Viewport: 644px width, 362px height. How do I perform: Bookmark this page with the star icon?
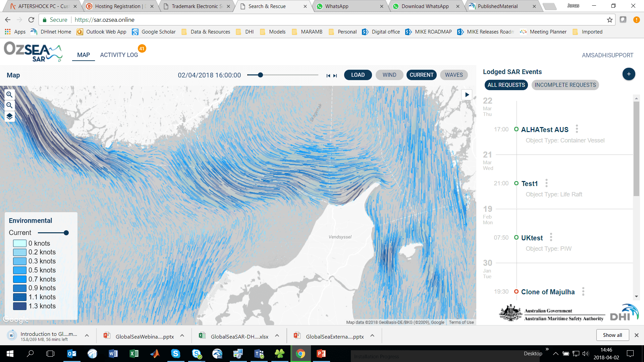click(x=609, y=20)
